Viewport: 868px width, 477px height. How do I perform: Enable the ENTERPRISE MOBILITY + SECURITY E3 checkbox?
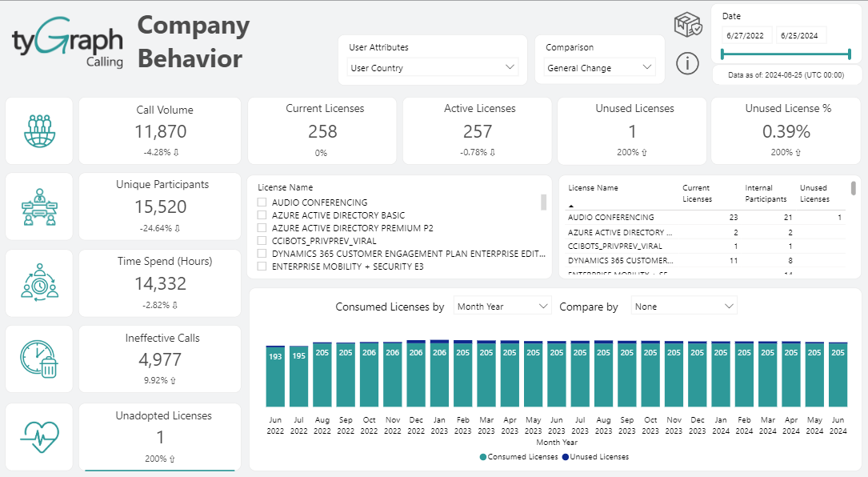click(x=262, y=267)
